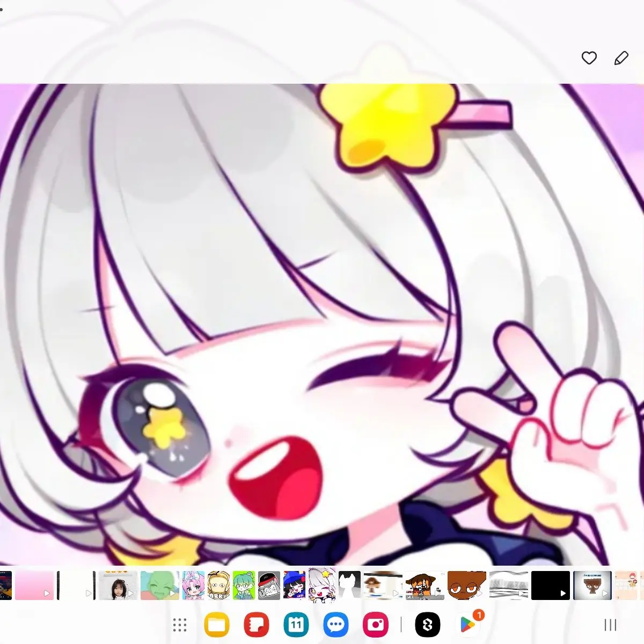Choose the green-haired character on lime background
Image resolution: width=644 pixels, height=644 pixels.
click(x=244, y=585)
